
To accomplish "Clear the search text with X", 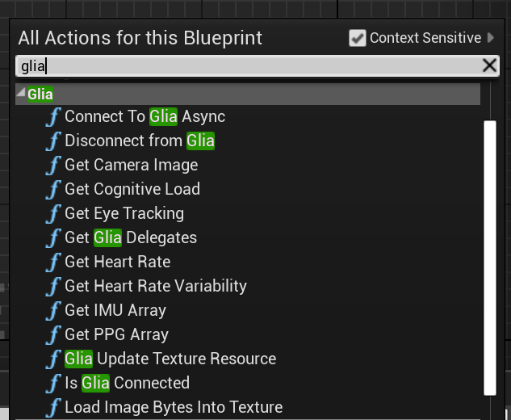I will (489, 66).
